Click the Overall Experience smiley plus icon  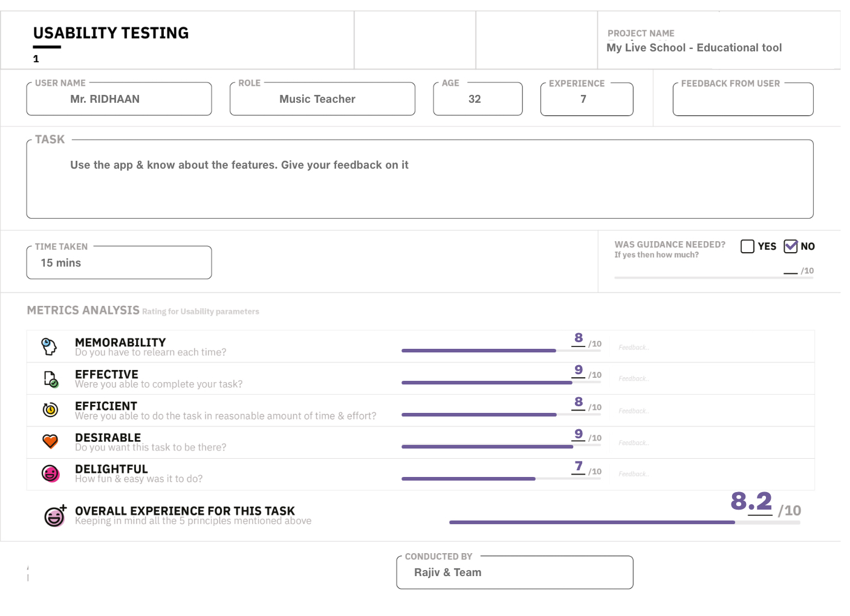click(55, 516)
